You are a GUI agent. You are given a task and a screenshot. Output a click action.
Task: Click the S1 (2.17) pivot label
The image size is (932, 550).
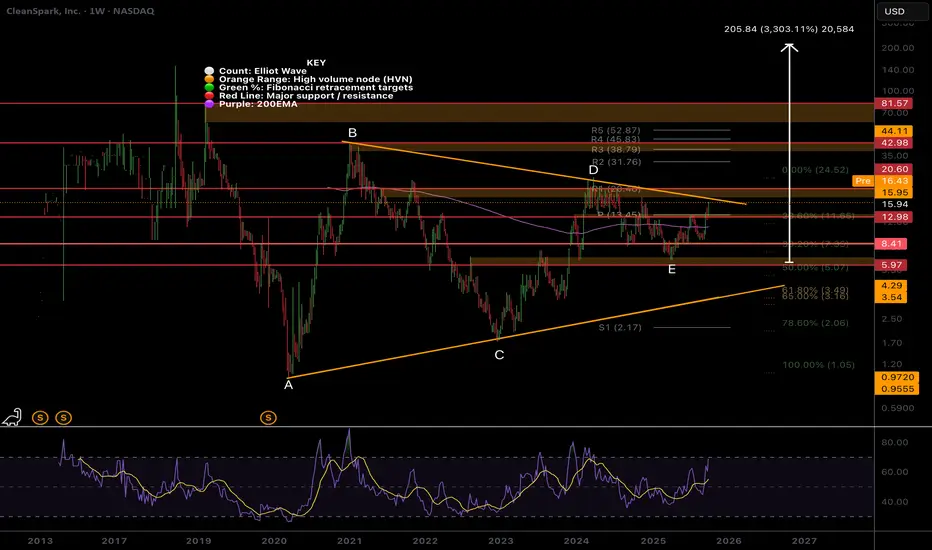point(620,328)
